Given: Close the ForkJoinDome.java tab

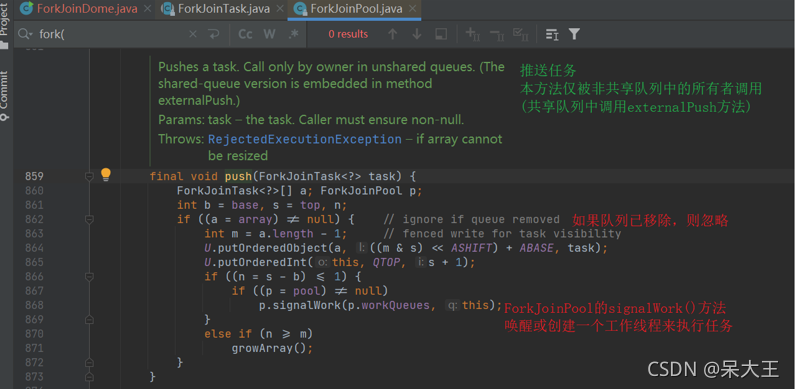Looking at the screenshot, I should pyautogui.click(x=148, y=9).
